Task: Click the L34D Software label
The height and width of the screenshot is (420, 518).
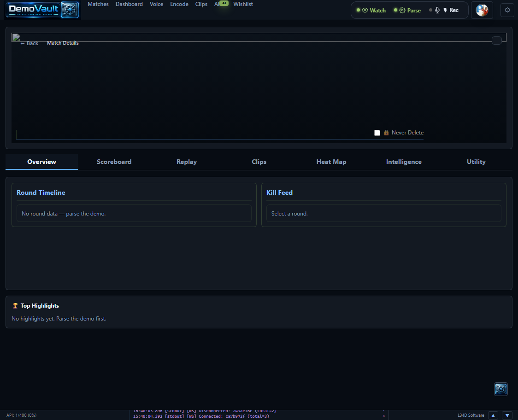Action: 471,415
